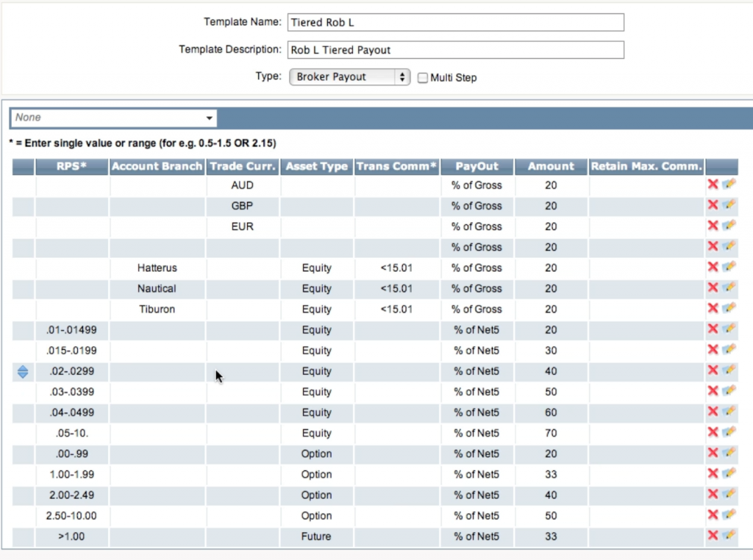Click inside the Template Name field
Image resolution: width=753 pixels, height=560 pixels.
point(454,22)
